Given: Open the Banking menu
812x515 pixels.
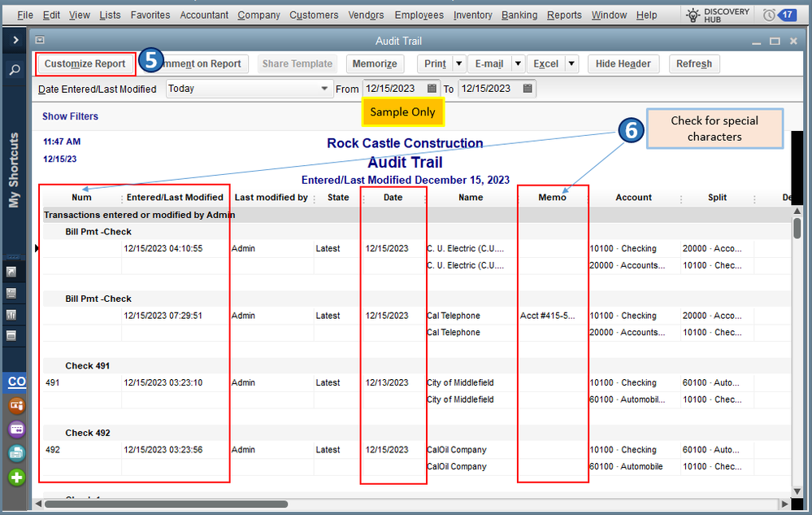Looking at the screenshot, I should pyautogui.click(x=519, y=15).
